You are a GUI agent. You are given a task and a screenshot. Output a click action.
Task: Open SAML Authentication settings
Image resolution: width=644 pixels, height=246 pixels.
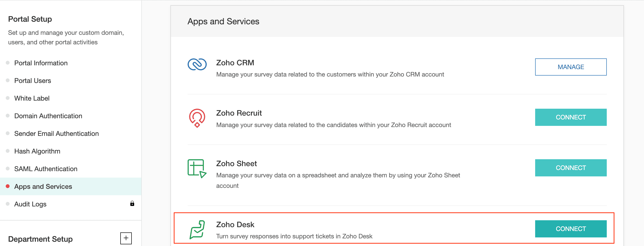pos(46,169)
